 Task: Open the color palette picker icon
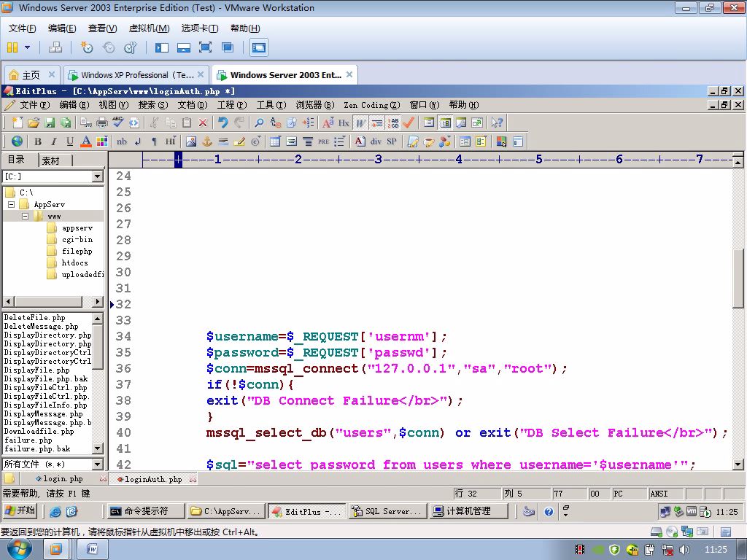(102, 141)
